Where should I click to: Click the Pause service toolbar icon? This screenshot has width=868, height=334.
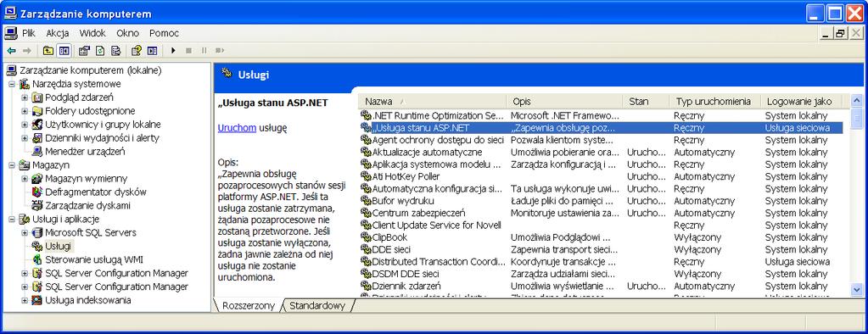204,50
